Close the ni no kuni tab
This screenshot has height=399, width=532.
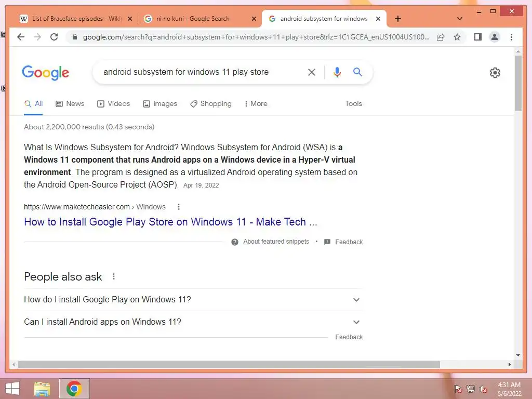(254, 19)
